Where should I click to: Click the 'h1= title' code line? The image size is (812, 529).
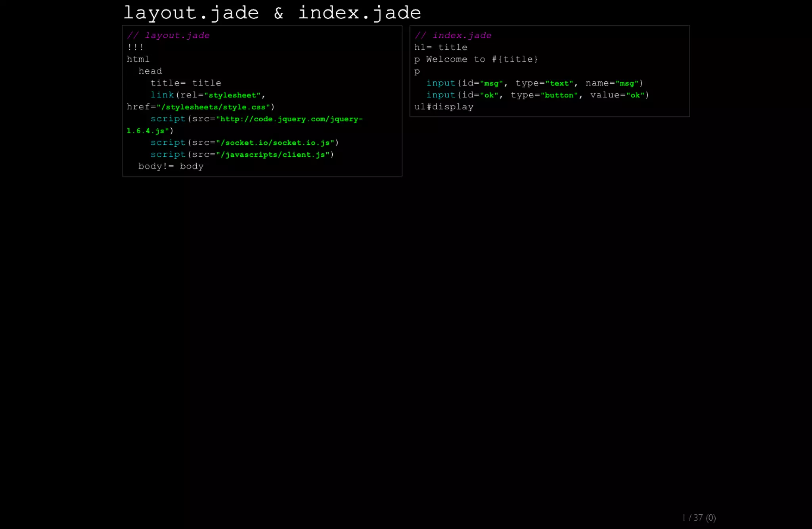(440, 47)
